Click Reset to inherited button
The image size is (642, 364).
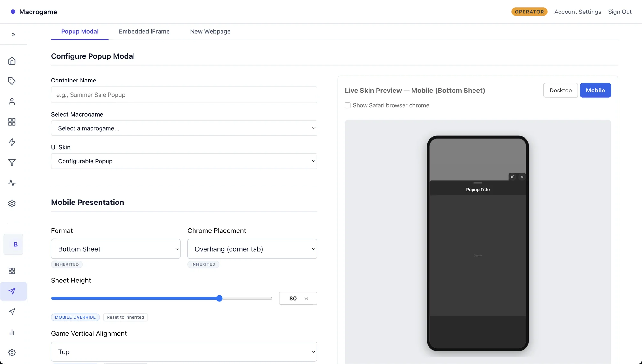(126, 317)
